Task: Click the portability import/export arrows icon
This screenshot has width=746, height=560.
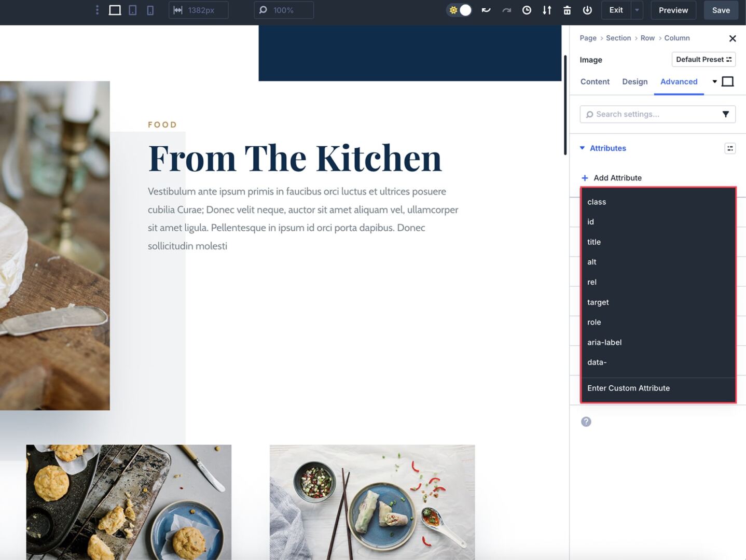Action: (x=547, y=10)
